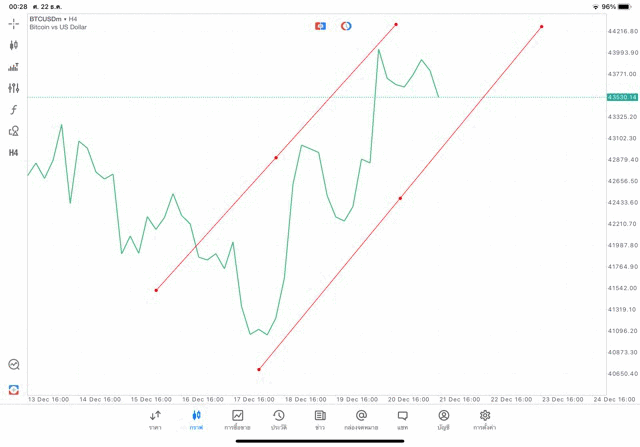Tap the red-blue circular clock icon
Screen dimensions: 640x447
[346, 25]
